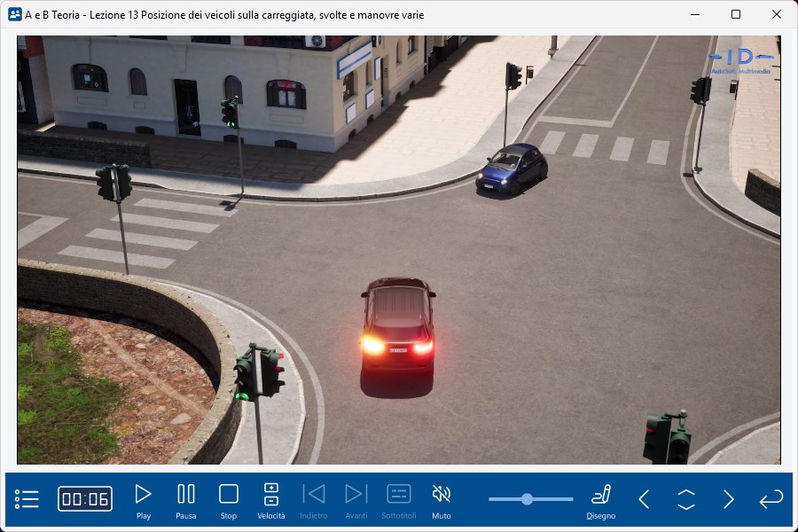
Task: Click the Indietro step-back button
Action: (x=314, y=500)
